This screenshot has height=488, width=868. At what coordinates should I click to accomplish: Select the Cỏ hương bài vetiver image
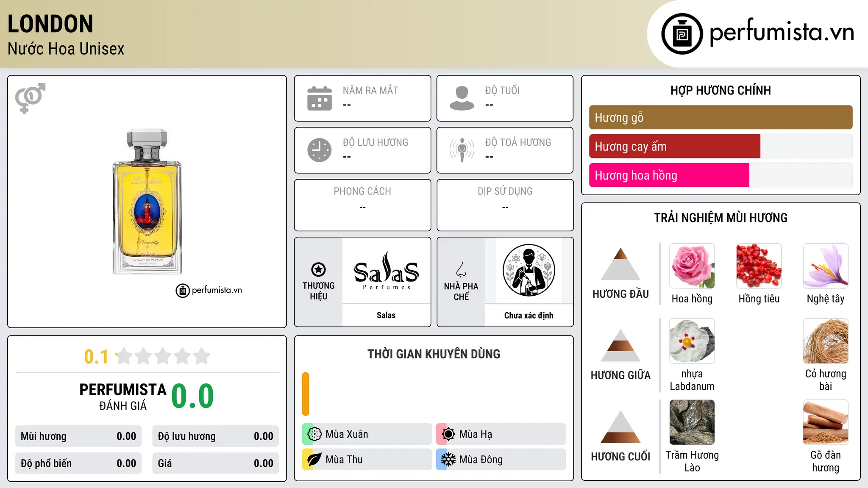pyautogui.click(x=826, y=341)
